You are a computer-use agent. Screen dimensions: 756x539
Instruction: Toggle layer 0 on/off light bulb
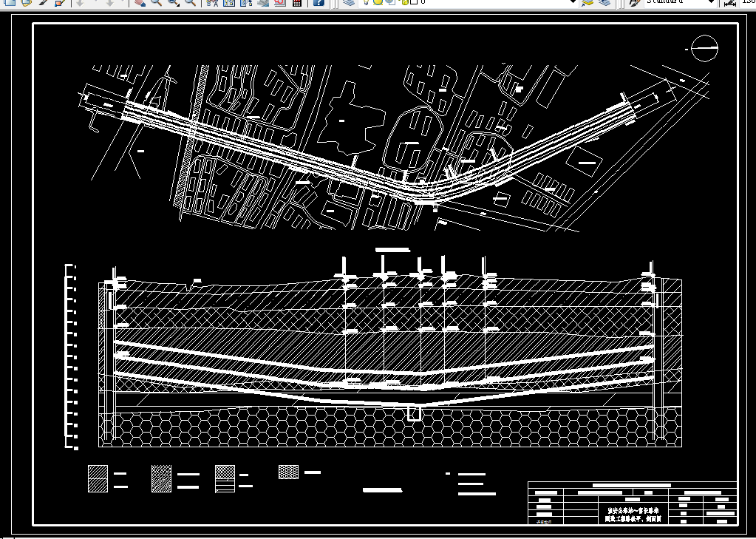coord(367,2)
